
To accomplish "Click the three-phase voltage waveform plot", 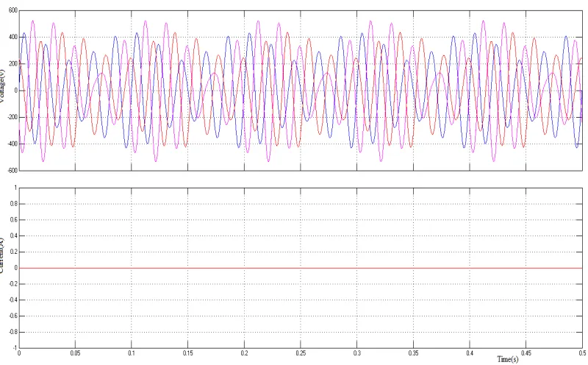I will click(301, 91).
